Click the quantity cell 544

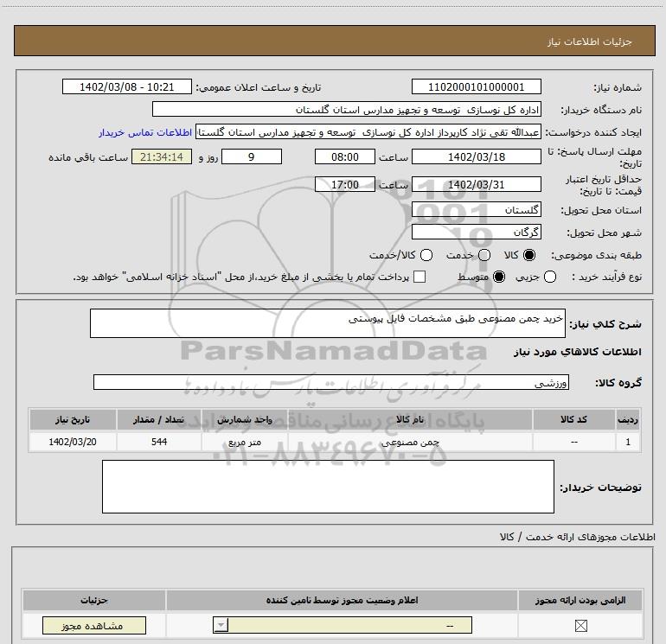tap(159, 442)
